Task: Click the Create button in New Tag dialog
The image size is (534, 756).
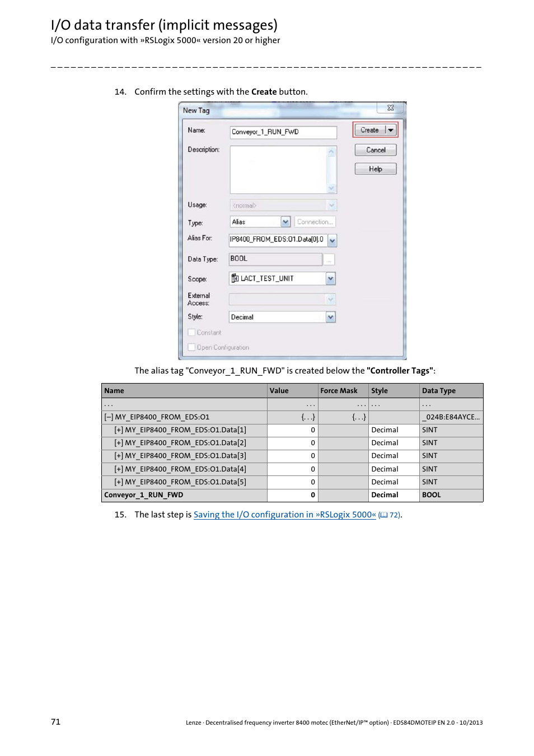Action: click(370, 130)
